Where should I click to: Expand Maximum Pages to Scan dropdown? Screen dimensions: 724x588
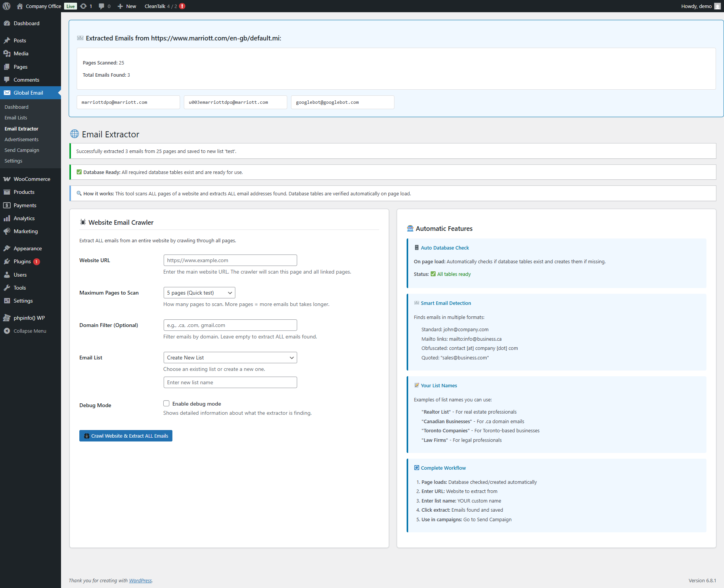(x=199, y=293)
